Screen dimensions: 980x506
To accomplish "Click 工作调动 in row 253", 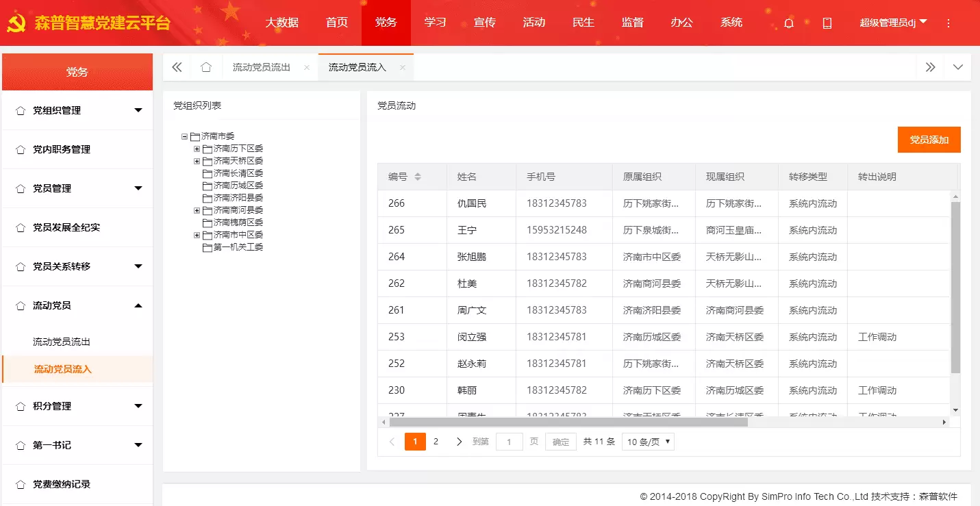I will [877, 337].
